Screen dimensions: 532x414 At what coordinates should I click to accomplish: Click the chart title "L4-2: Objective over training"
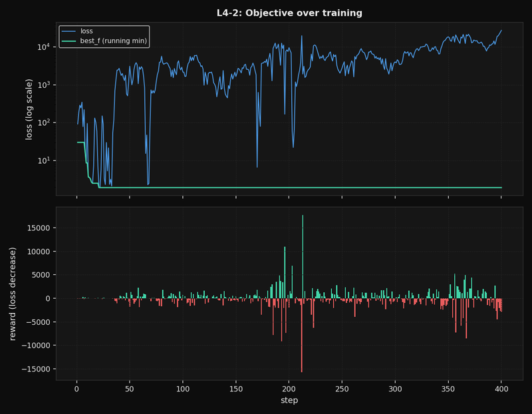point(289,13)
